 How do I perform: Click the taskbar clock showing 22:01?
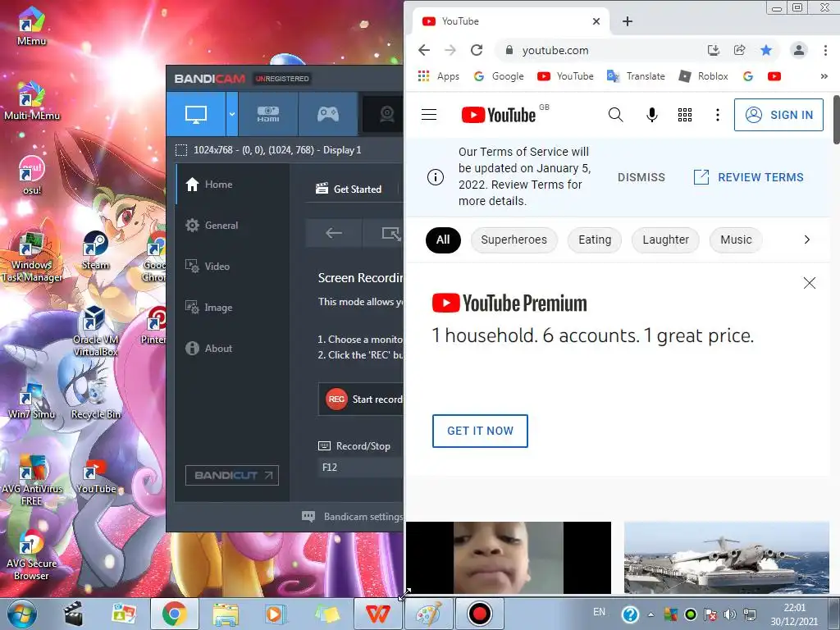(x=794, y=614)
